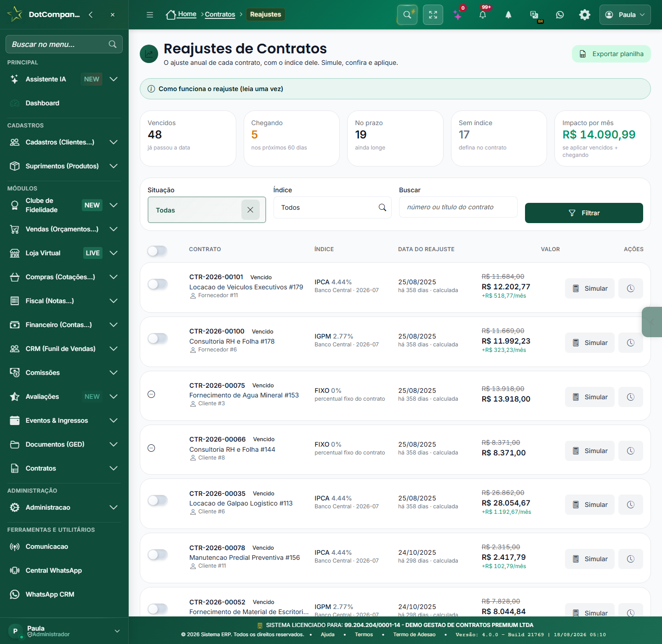Open the settings gear icon
The height and width of the screenshot is (644, 662).
click(585, 15)
